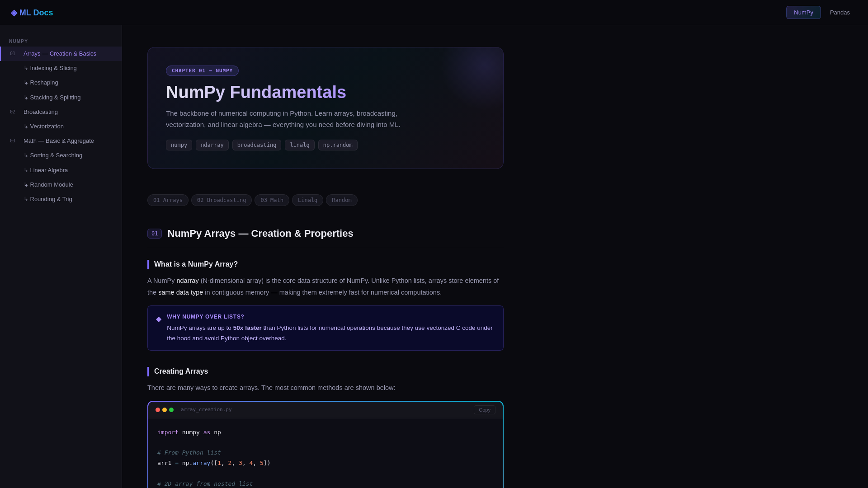Go to Vectorization subsection
Screen dimensions: 868x488
61,127
